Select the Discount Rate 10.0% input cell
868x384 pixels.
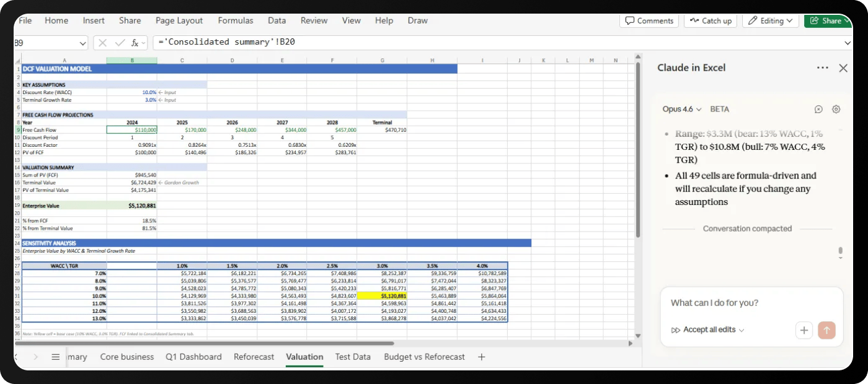[131, 92]
